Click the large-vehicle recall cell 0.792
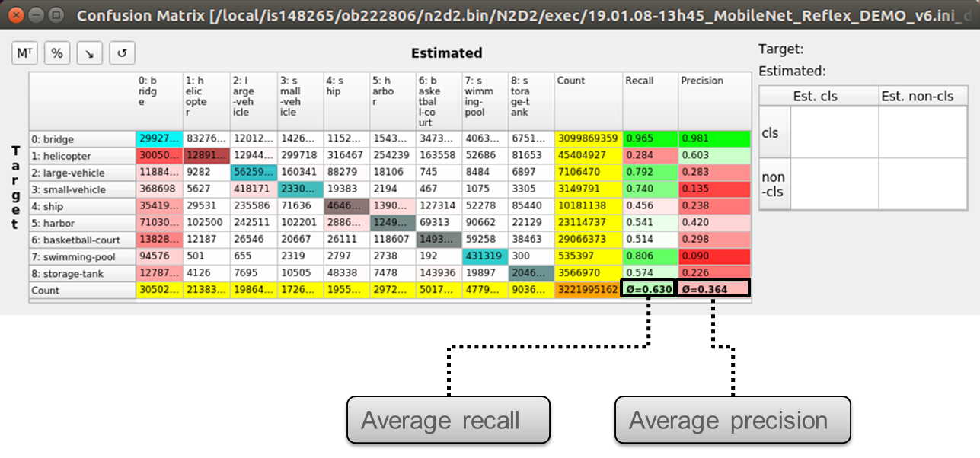980x458 pixels. 650,173
